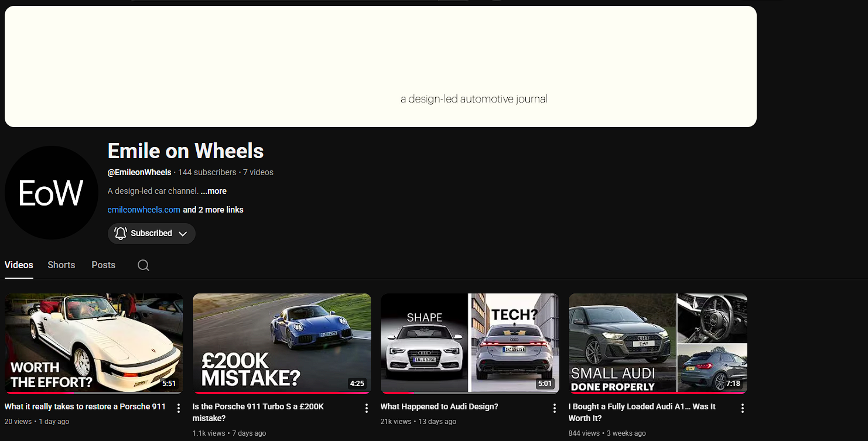Expand the channel description with ...more
The height and width of the screenshot is (441, 868).
214,191
